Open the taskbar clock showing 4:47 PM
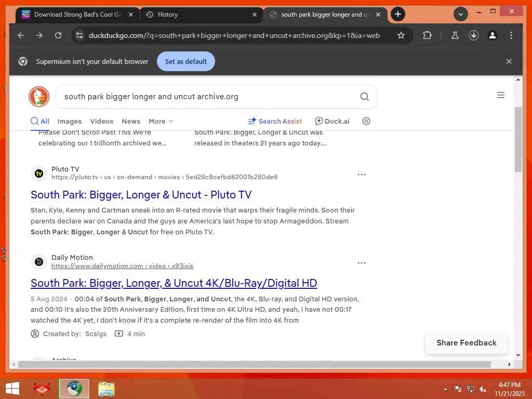Viewport: 532px width, 399px height. tap(509, 389)
